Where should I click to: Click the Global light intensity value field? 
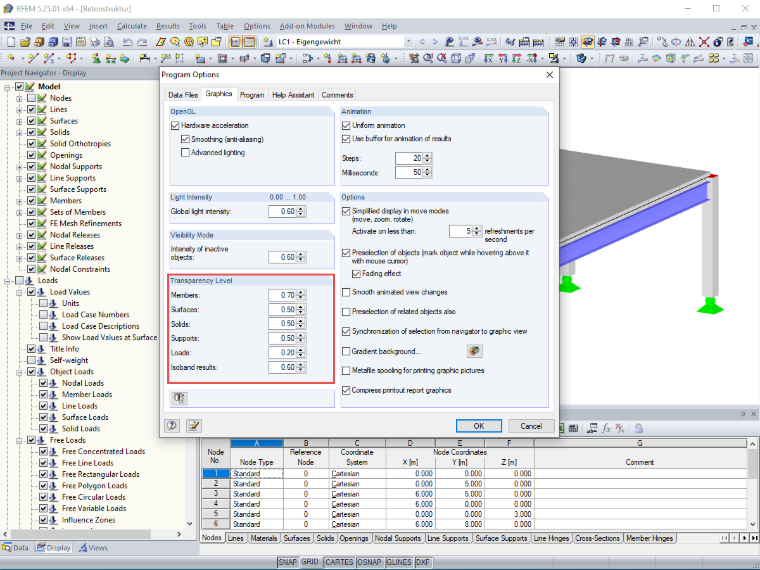tap(283, 211)
